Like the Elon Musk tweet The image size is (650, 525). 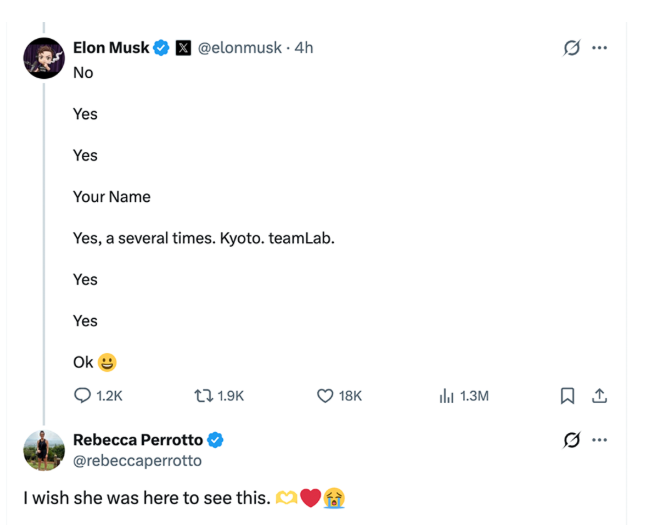point(325,396)
